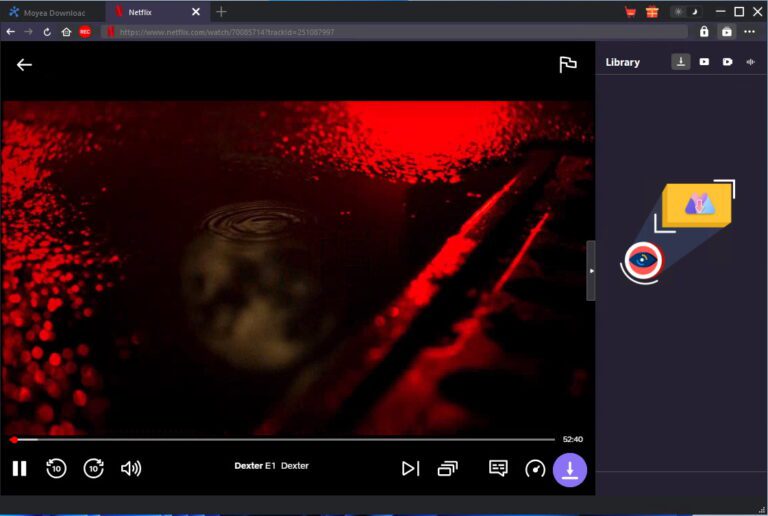This screenshot has width=768, height=516.
Task: Go back using Netflix back arrow
Action: [24, 65]
